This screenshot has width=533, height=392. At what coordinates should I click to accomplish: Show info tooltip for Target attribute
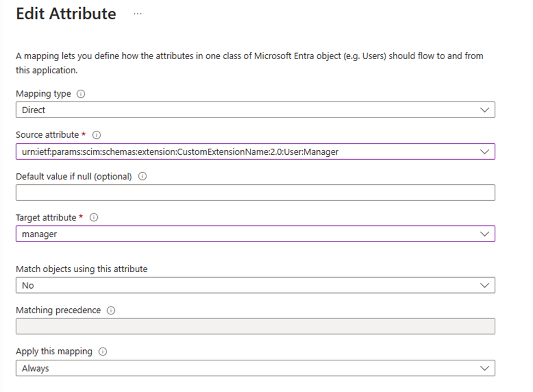[93, 218]
